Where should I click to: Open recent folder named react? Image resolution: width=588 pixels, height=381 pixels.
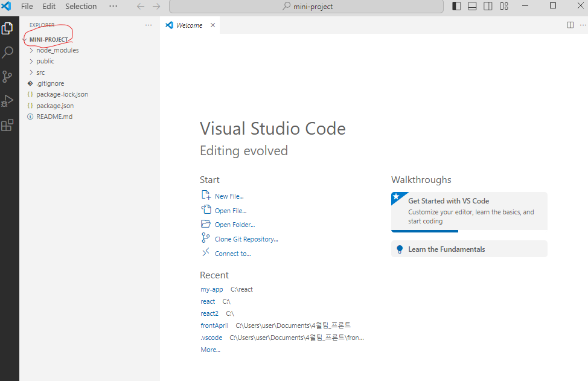click(x=208, y=301)
